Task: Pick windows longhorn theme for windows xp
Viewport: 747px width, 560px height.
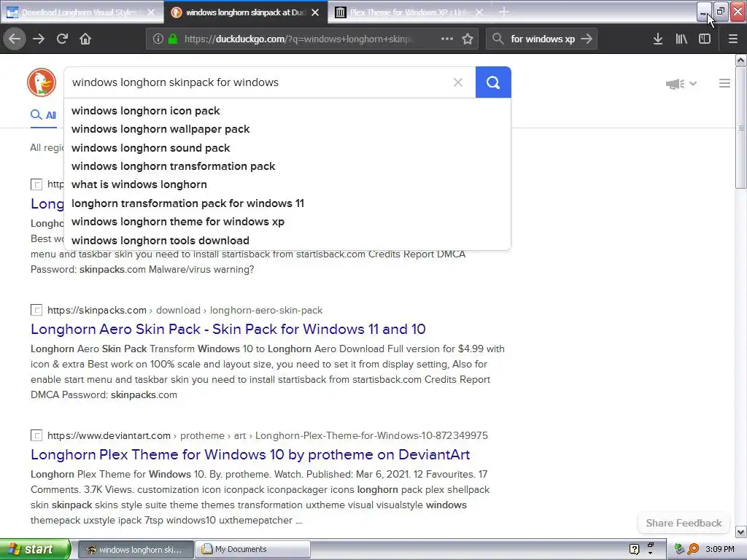Action: (x=178, y=222)
